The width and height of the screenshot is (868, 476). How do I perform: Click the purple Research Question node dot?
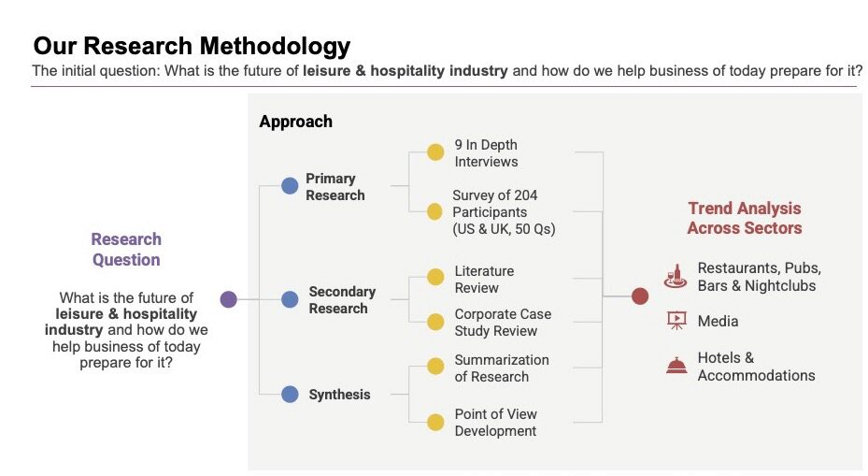click(229, 299)
